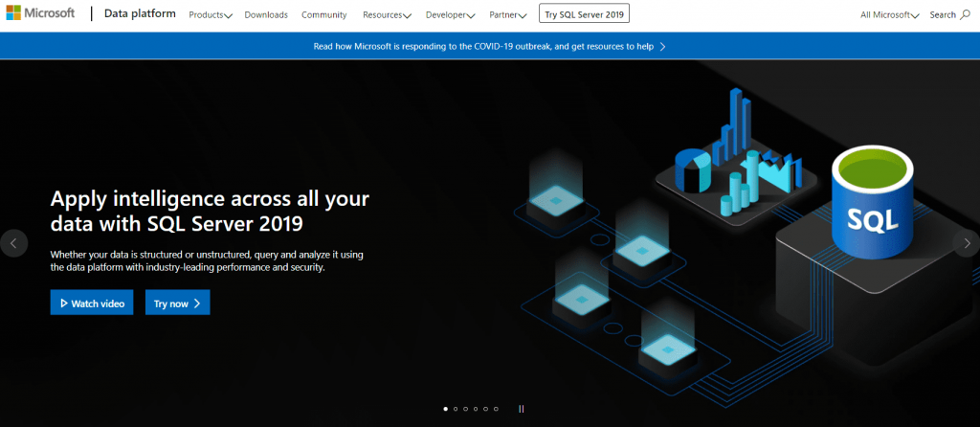This screenshot has width=980, height=427.
Task: Select the third carousel slide dot
Action: point(466,409)
